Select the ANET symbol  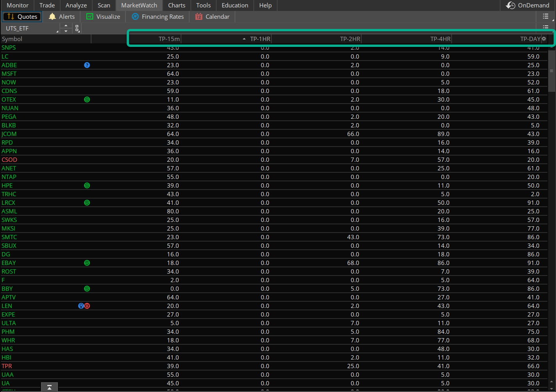9,168
